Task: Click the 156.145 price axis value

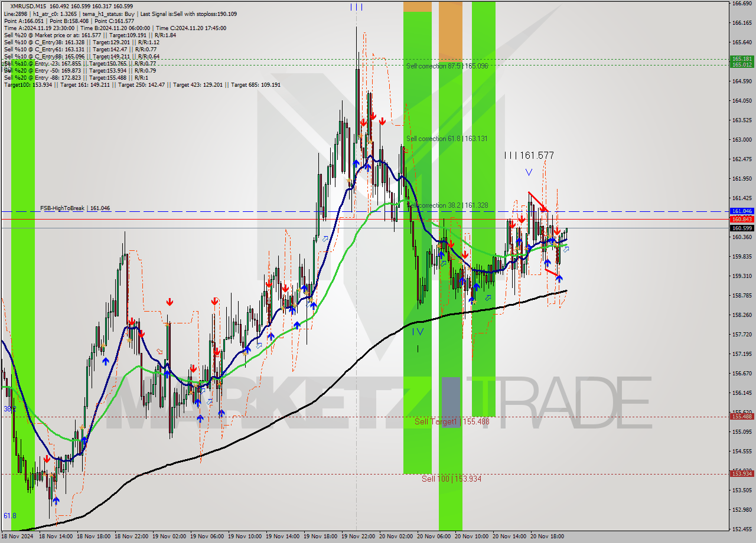Action: pyautogui.click(x=742, y=393)
